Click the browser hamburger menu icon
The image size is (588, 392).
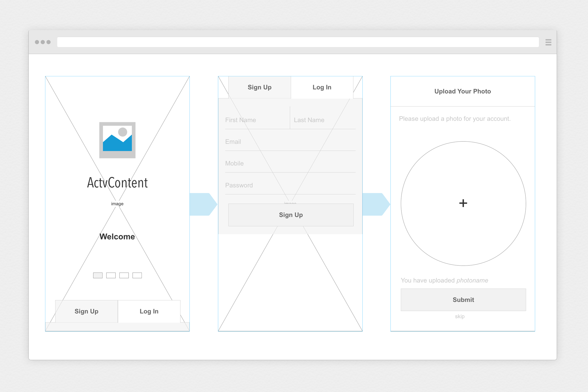coord(548,42)
